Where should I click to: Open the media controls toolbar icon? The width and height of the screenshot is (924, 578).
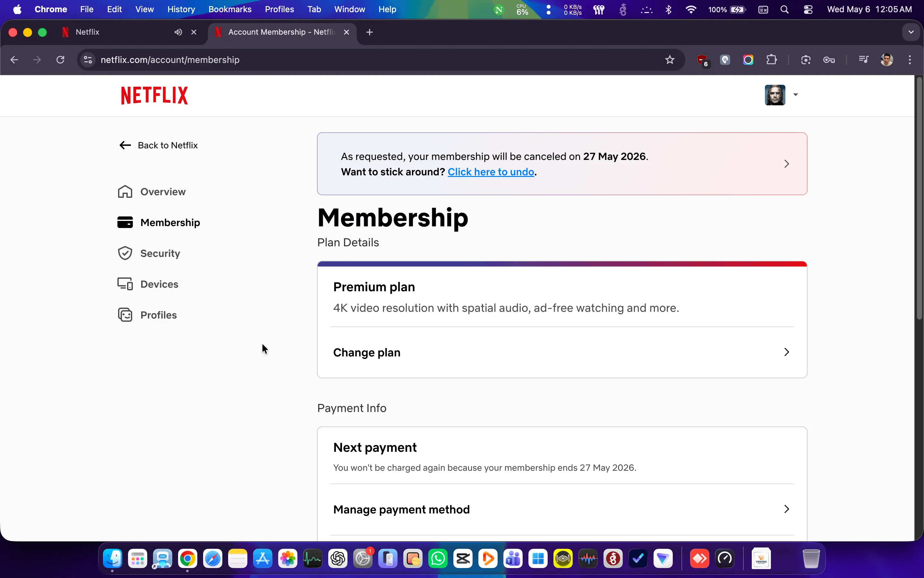(x=864, y=60)
